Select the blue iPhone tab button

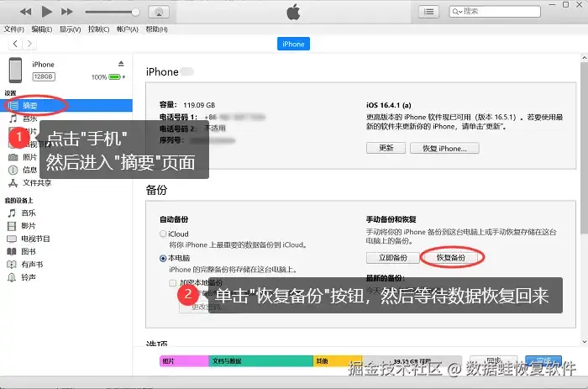tap(293, 44)
